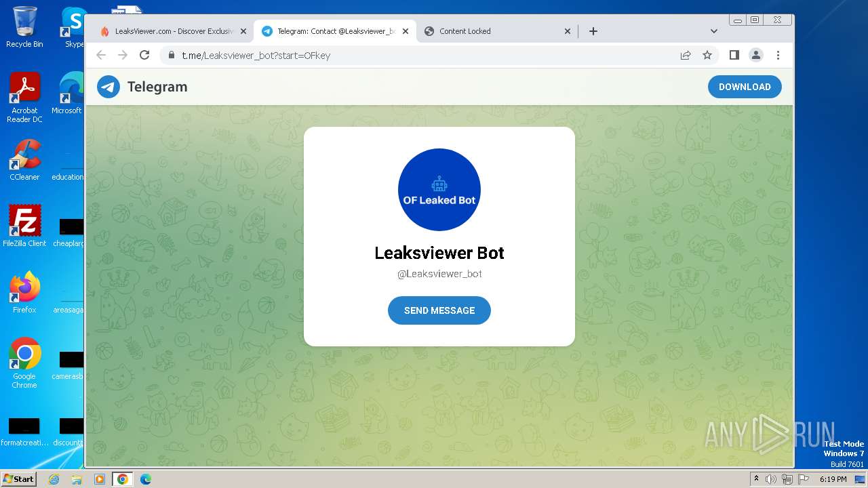Click the 6:19 PM system clock
The image size is (868, 488).
point(833,479)
